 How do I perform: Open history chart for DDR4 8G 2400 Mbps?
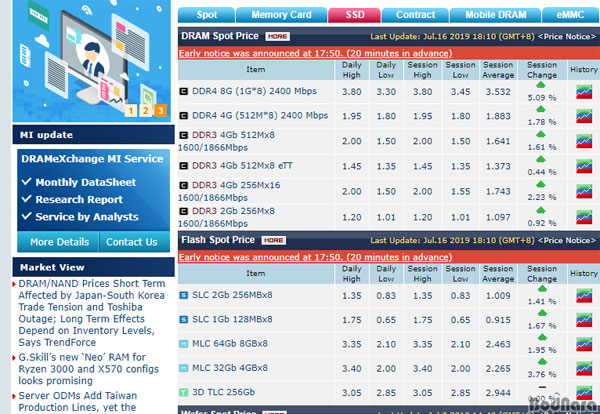584,92
